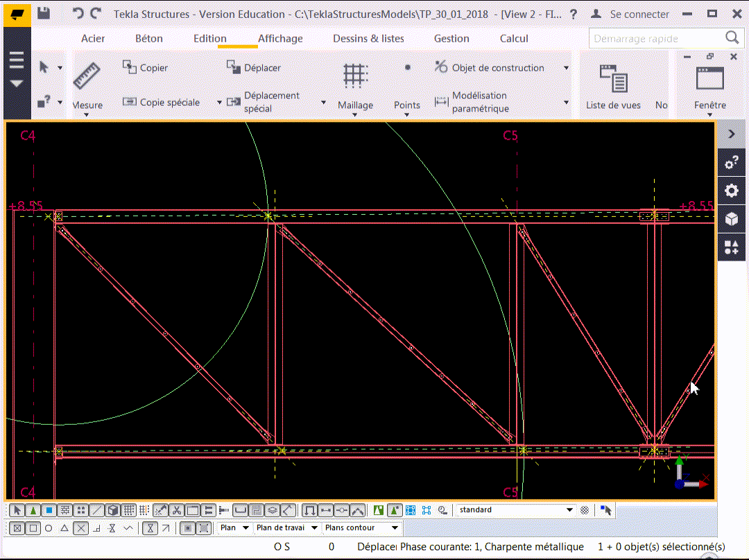Open the side pane gear-question properties icon
The image size is (749, 560).
[x=732, y=164]
